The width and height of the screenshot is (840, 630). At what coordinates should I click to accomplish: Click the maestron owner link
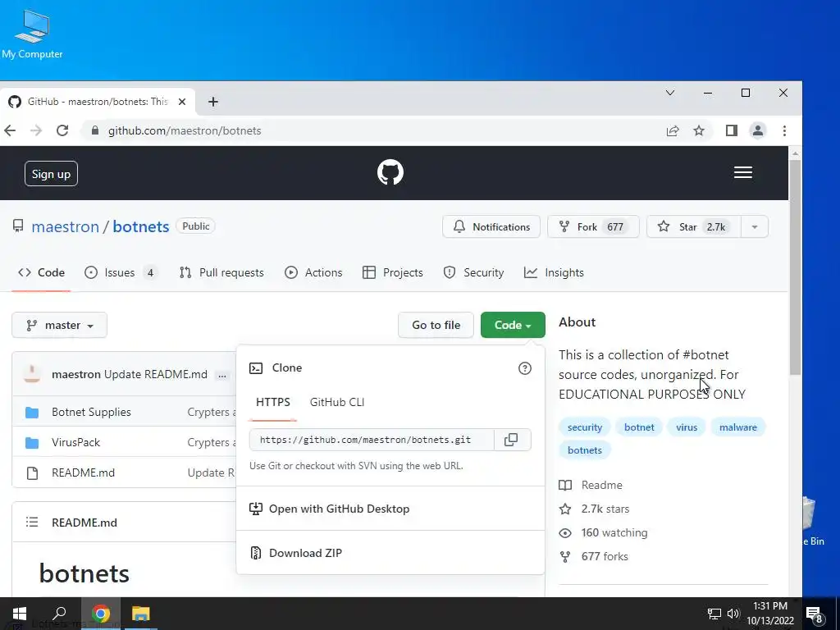coord(66,226)
